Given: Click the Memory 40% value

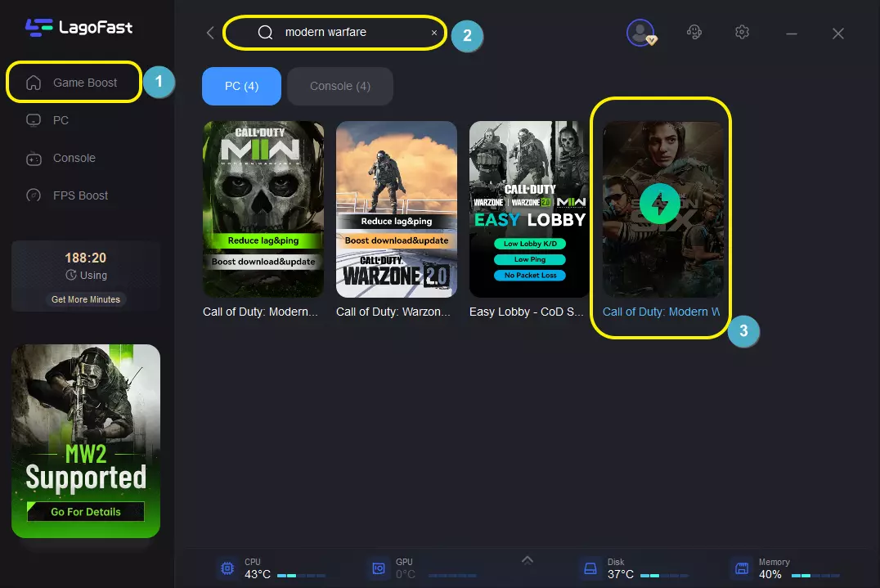Looking at the screenshot, I should [x=770, y=575].
